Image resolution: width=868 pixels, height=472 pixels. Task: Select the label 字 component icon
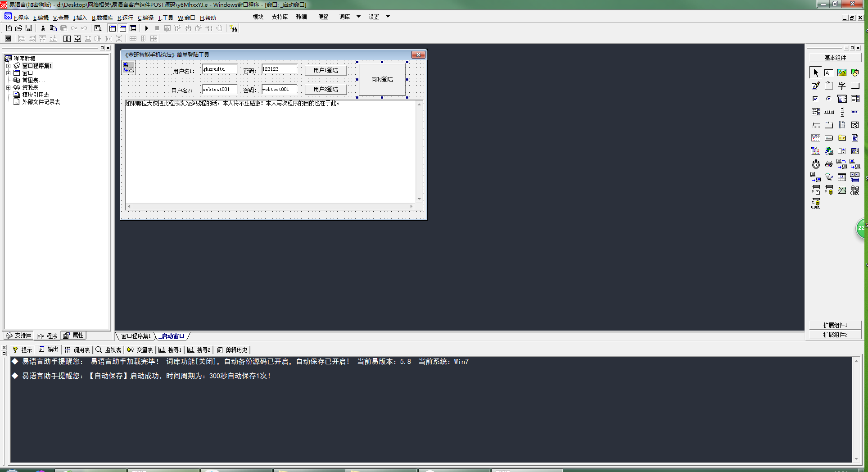841,86
